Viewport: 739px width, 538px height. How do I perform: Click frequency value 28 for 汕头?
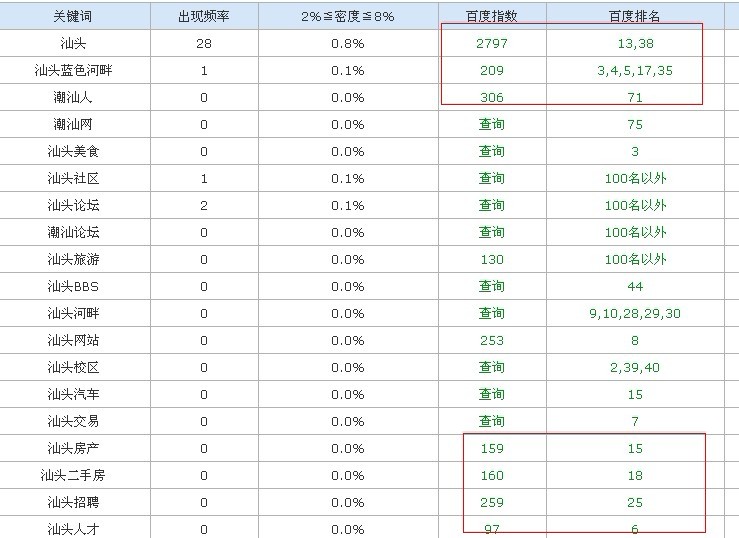204,43
